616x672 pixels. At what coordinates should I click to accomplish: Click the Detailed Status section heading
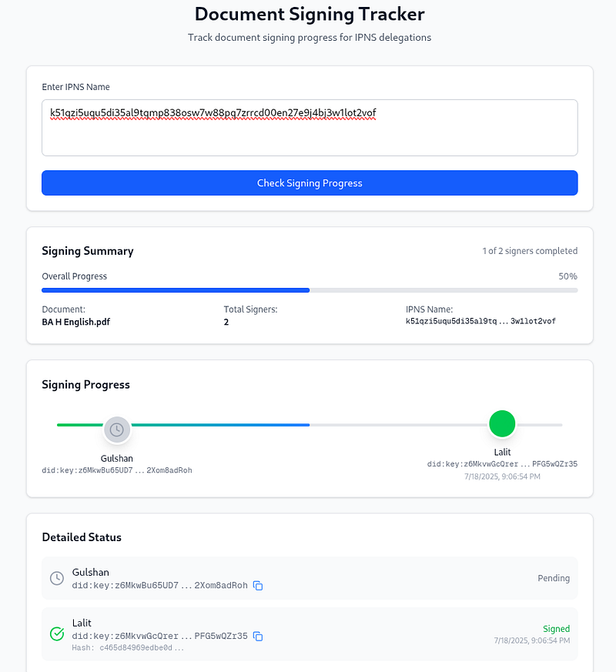(x=82, y=537)
